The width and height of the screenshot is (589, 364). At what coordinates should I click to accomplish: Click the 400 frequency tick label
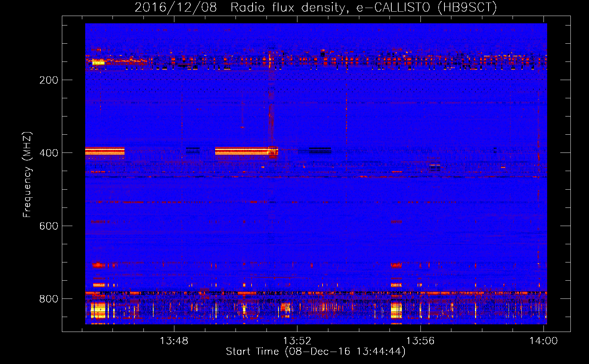(x=49, y=153)
